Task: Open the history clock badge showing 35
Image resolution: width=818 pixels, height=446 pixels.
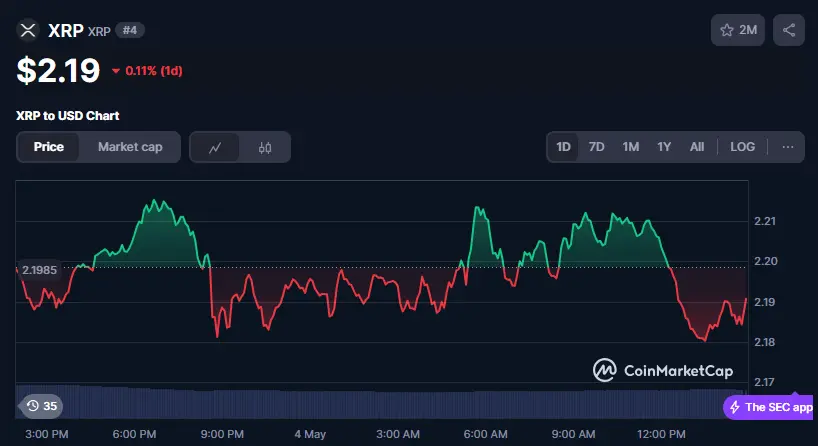Action: (x=41, y=406)
